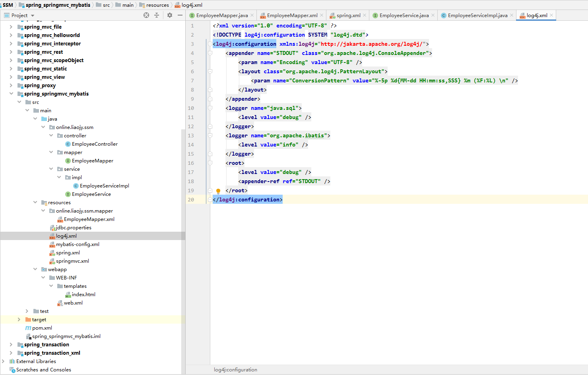Hide the Project panel with minimize icon
The height and width of the screenshot is (375, 588).
click(180, 15)
